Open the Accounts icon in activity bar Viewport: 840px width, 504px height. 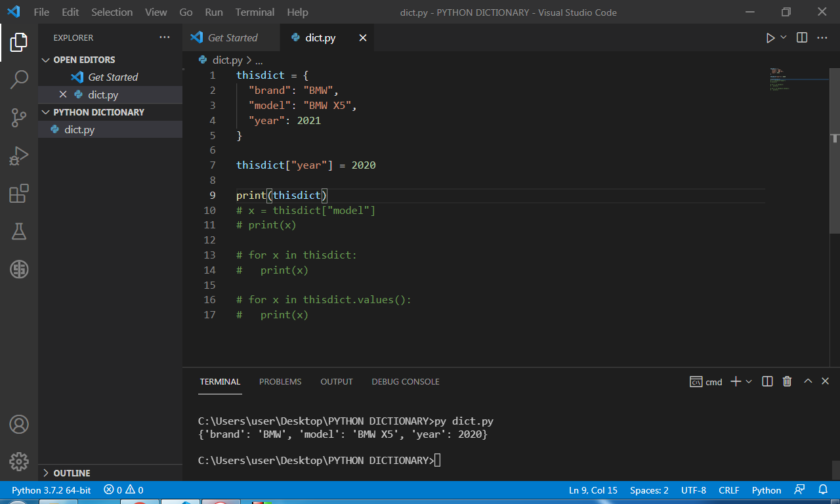click(x=19, y=424)
